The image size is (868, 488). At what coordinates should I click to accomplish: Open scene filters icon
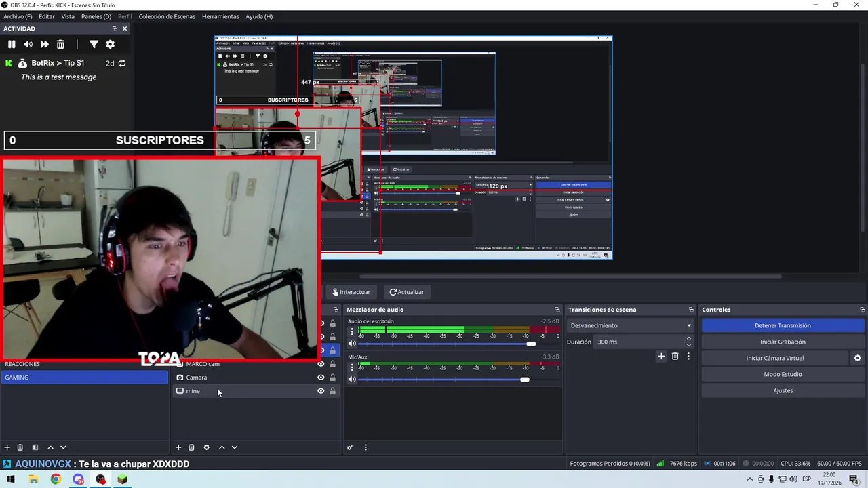coord(35,447)
